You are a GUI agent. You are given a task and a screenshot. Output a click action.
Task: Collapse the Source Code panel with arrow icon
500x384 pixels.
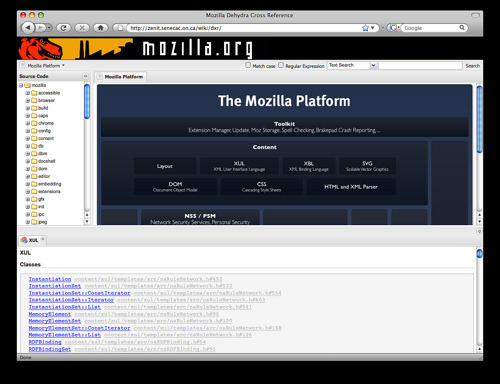85,76
